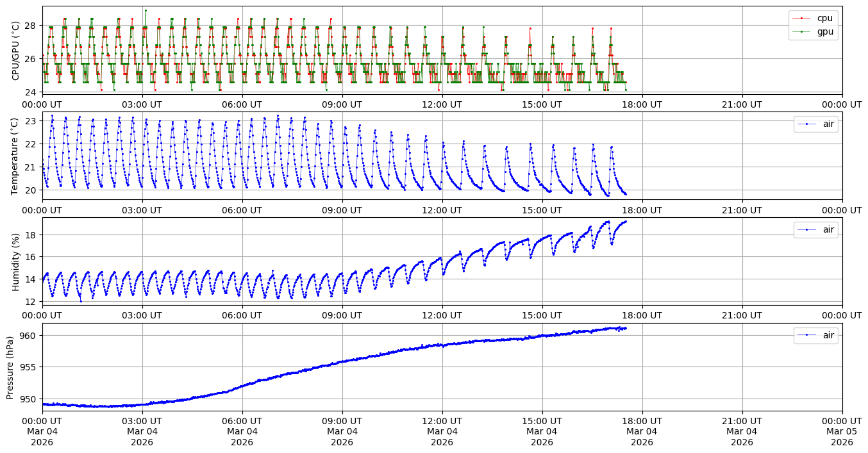The image size is (868, 453).
Task: Select the "cpu" legend label text
Action: pyautogui.click(x=824, y=18)
